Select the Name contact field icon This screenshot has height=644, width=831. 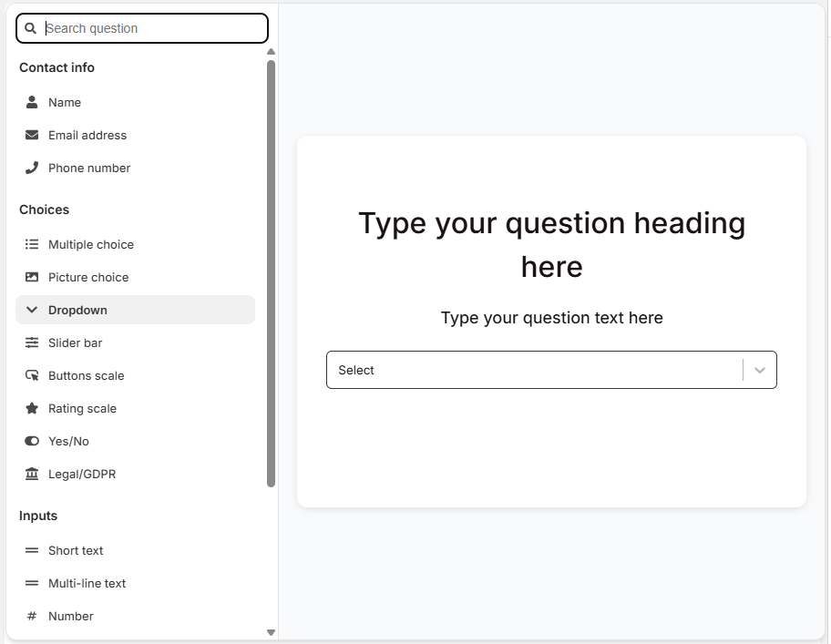pos(31,102)
